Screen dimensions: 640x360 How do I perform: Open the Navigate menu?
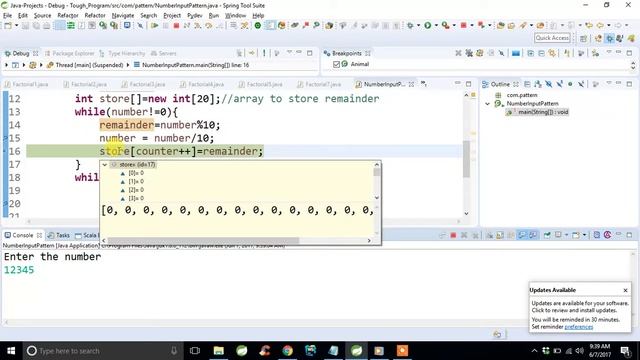(123, 16)
